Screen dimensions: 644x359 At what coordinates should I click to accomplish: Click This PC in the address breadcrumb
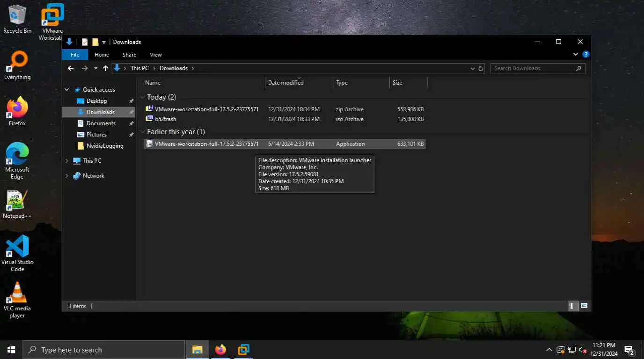139,68
